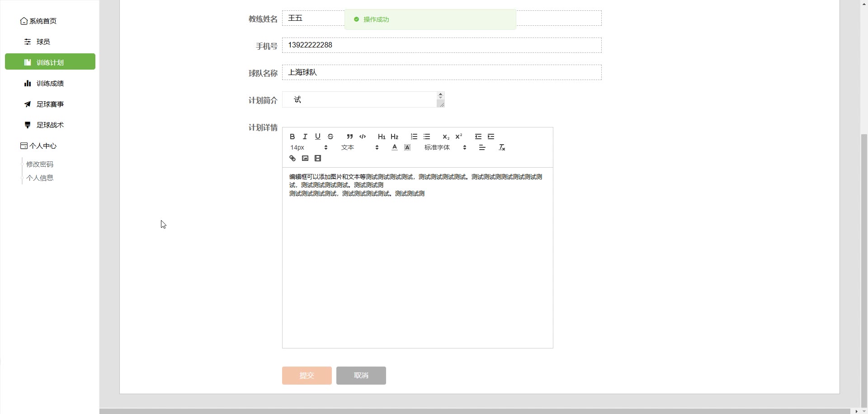Click the 操作成功 success notification

coord(430,19)
